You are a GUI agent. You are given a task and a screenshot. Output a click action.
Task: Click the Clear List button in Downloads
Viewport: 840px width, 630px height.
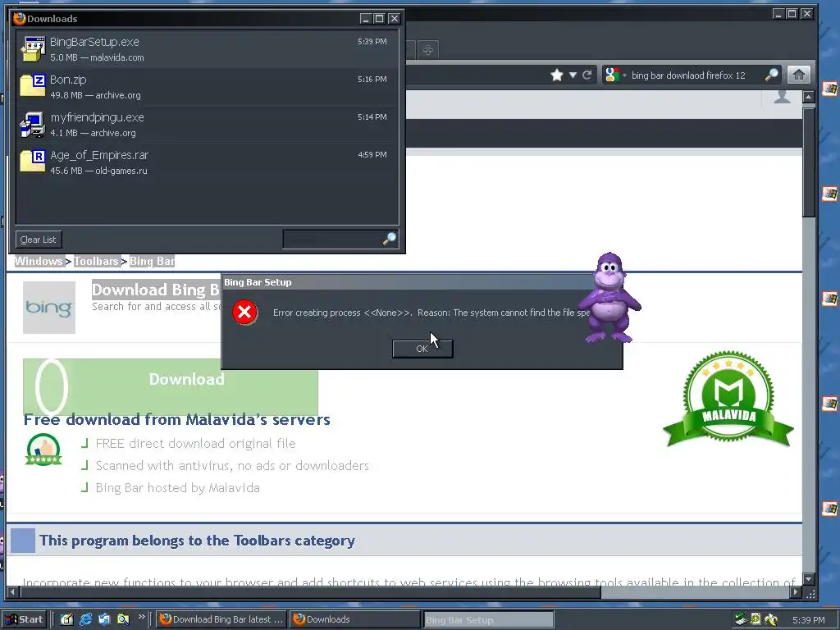point(38,240)
